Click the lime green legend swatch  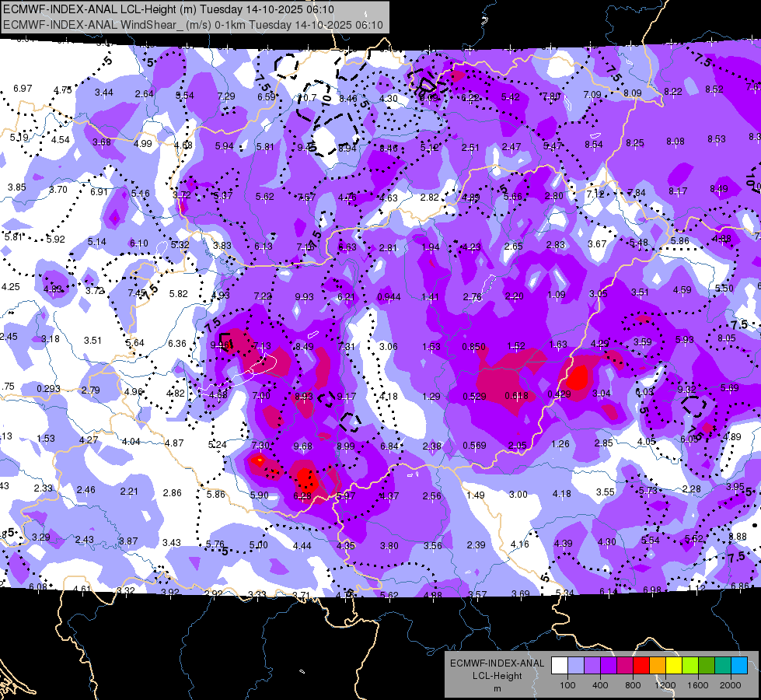(690, 665)
